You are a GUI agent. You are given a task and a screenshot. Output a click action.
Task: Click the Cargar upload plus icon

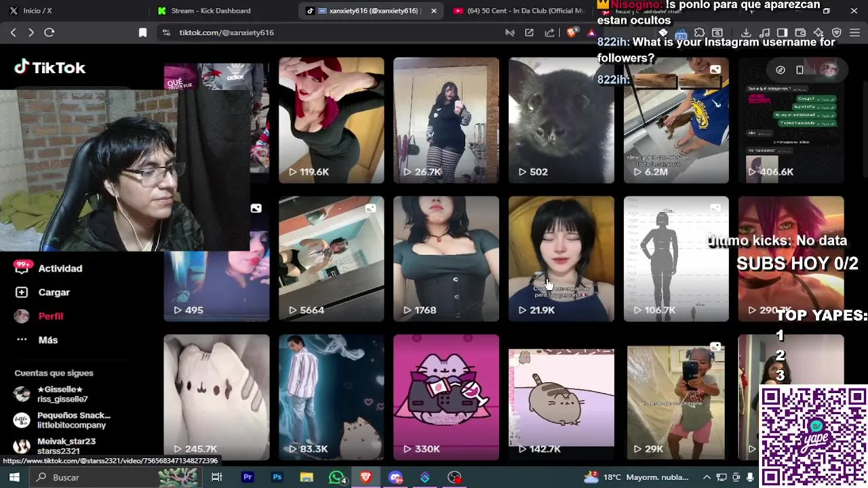[x=22, y=292]
